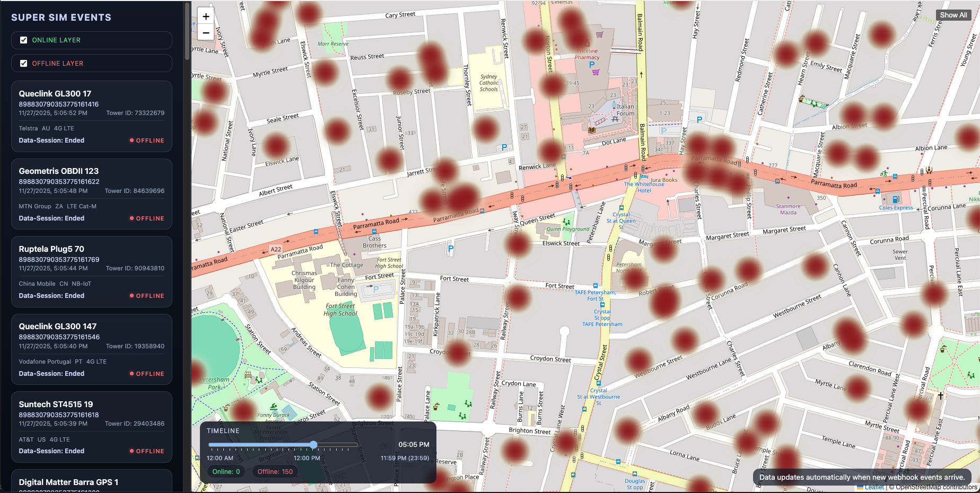
Task: Click the Jura Books icon near The Whitehouse Hotel
Action: click(644, 177)
